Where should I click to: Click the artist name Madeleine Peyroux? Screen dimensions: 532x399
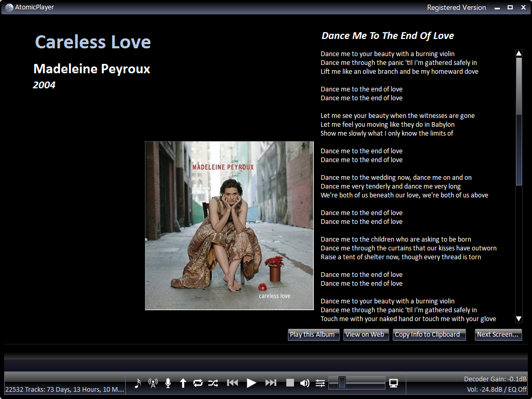[91, 69]
